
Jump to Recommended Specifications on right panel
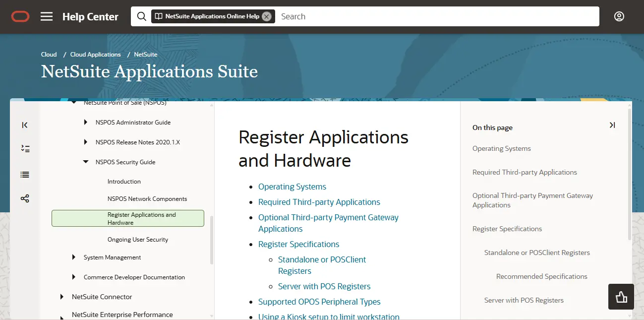click(x=542, y=276)
